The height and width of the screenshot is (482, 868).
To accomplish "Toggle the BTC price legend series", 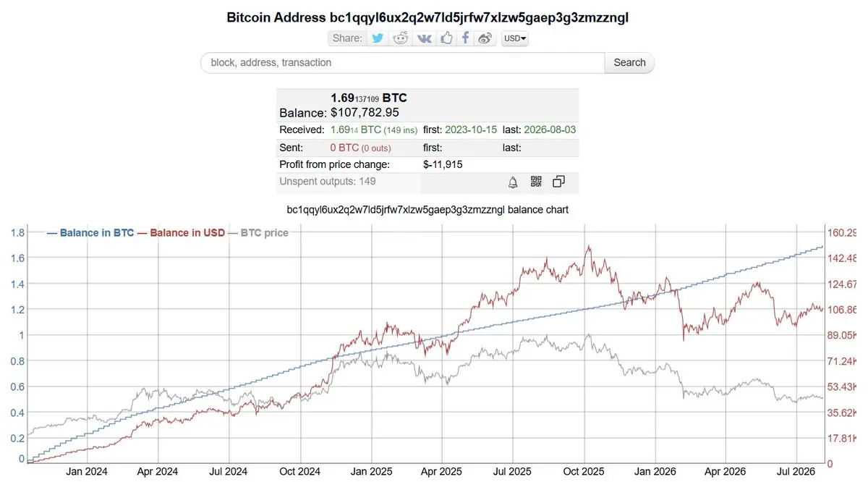I will (258, 233).
